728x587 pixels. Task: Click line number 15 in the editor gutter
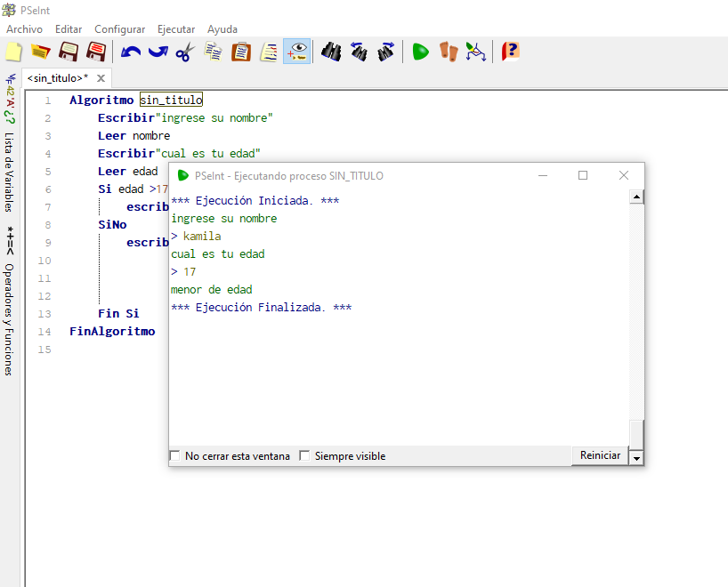point(44,350)
